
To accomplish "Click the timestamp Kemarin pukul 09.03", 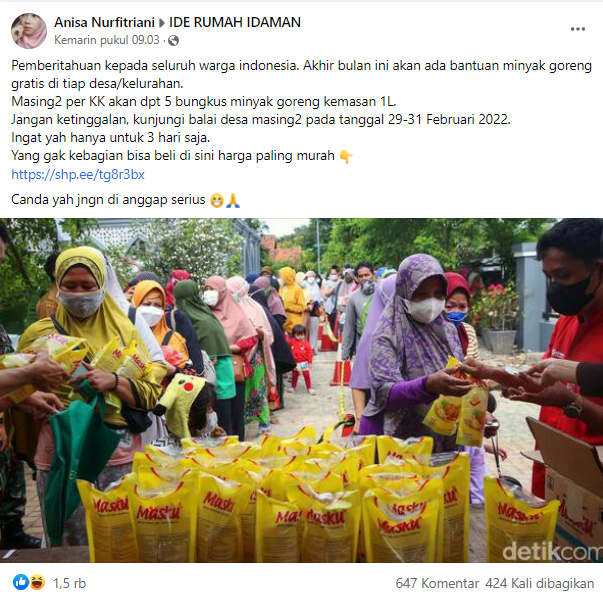I will (x=107, y=40).
